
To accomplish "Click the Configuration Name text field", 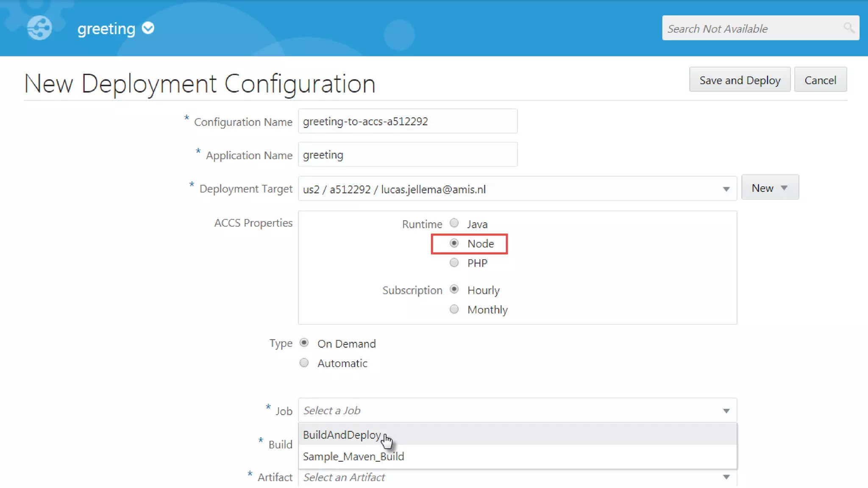I will [x=407, y=121].
